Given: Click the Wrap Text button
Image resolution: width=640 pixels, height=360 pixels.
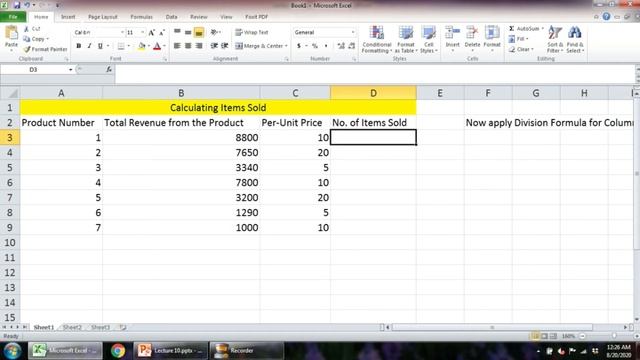Looking at the screenshot, I should pos(252,32).
